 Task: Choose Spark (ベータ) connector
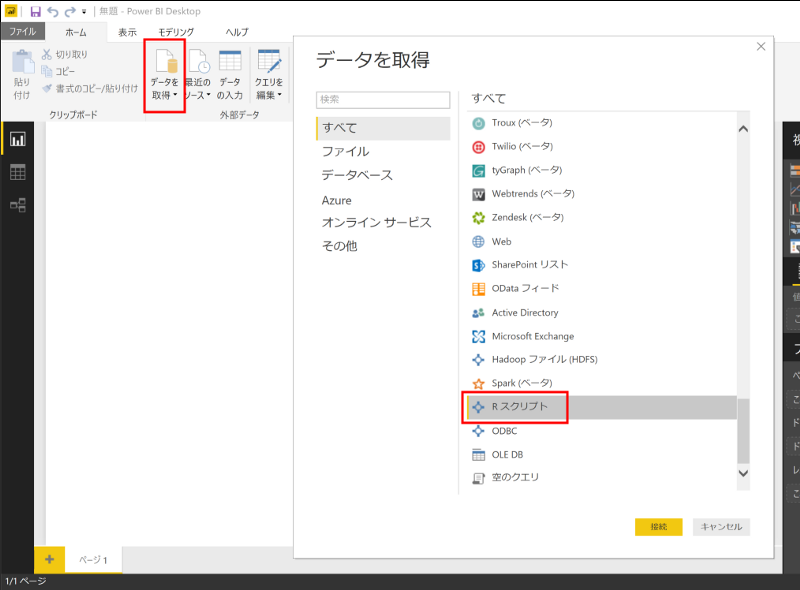pos(602,383)
